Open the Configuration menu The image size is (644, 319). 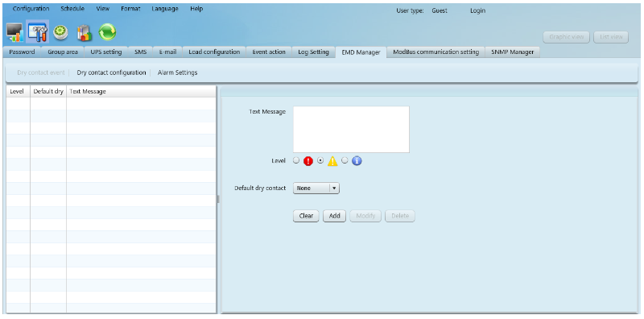pos(31,9)
